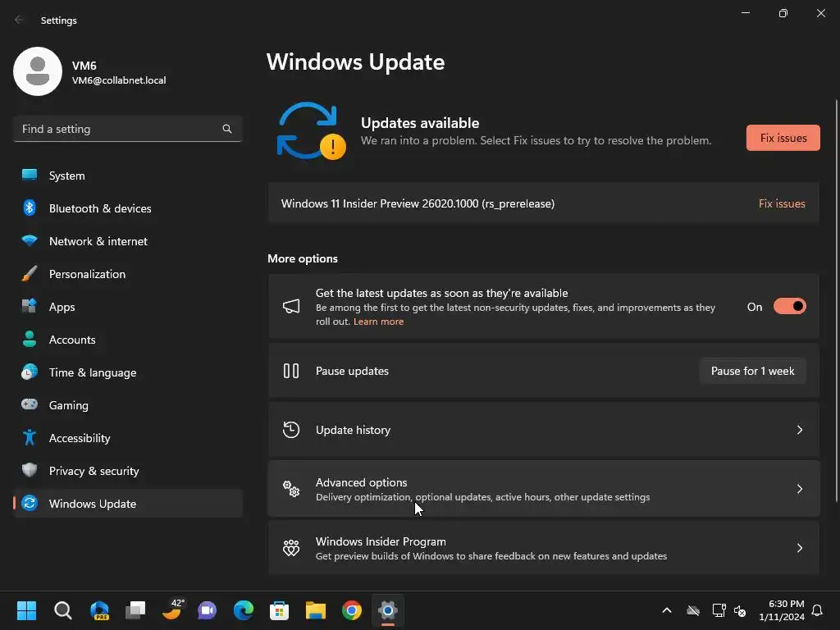This screenshot has height=630, width=840.
Task: Launch Google Chrome from taskbar
Action: point(351,610)
